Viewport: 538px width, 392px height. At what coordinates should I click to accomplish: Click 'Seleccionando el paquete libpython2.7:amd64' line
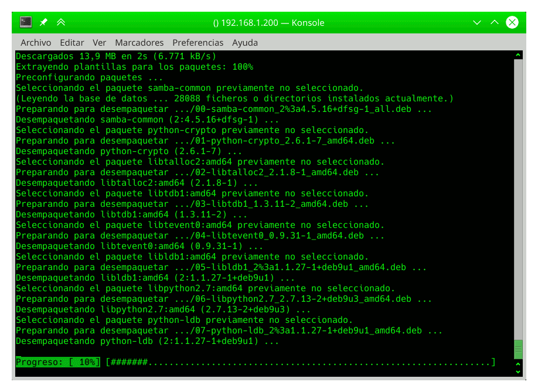[x=206, y=288]
